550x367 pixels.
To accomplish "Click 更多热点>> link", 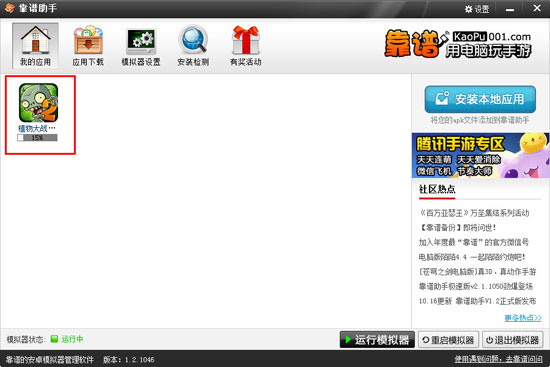I will (x=523, y=318).
